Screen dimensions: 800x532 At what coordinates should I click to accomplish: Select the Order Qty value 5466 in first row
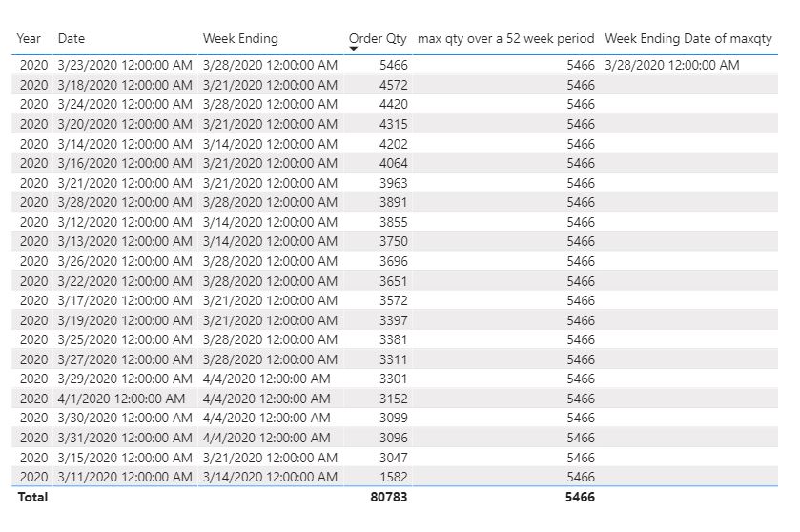pos(394,65)
